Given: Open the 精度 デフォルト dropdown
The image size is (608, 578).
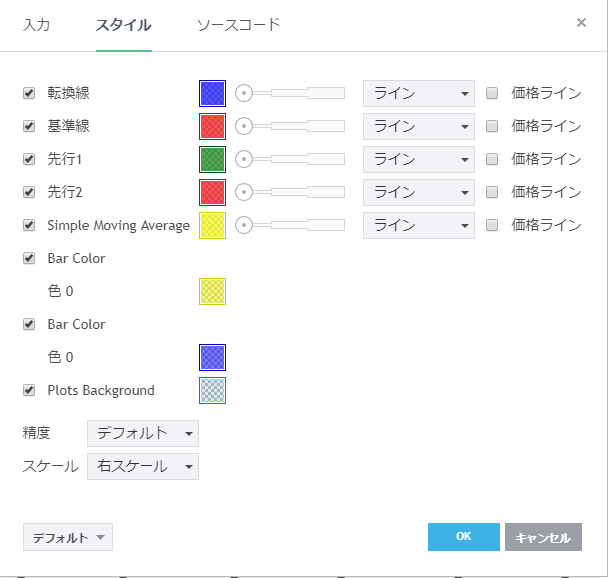Looking at the screenshot, I should [143, 433].
